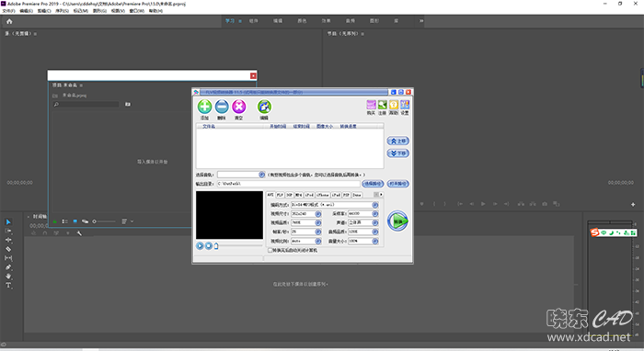Image resolution: width=644 pixels, height=351 pixels.
Task: Click the Sogou input method S icon
Action: (594, 232)
